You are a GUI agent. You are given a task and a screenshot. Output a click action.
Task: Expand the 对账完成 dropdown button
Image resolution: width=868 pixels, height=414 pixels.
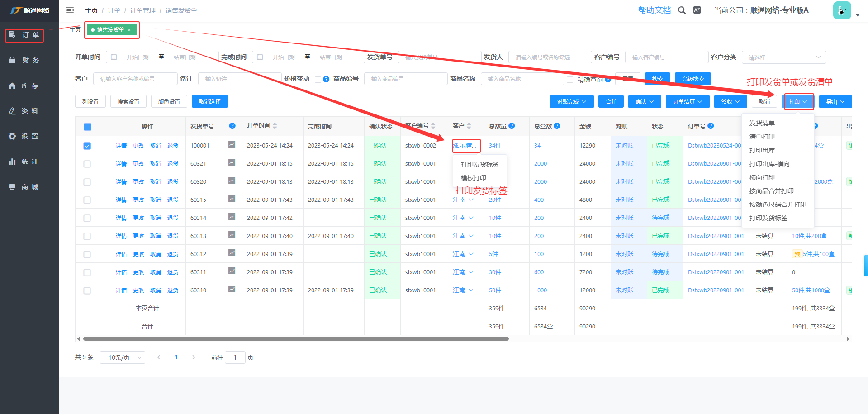(x=572, y=102)
